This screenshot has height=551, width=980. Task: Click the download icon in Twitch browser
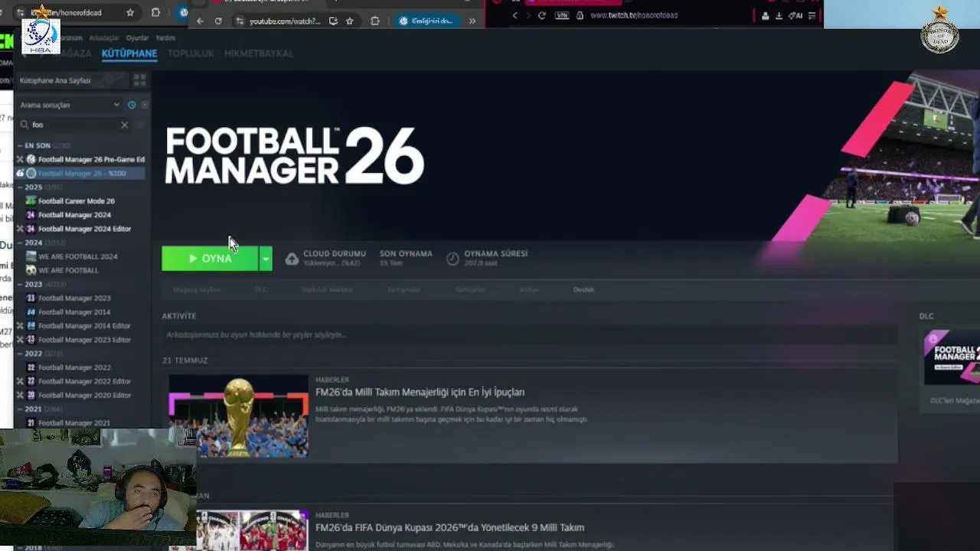779,15
